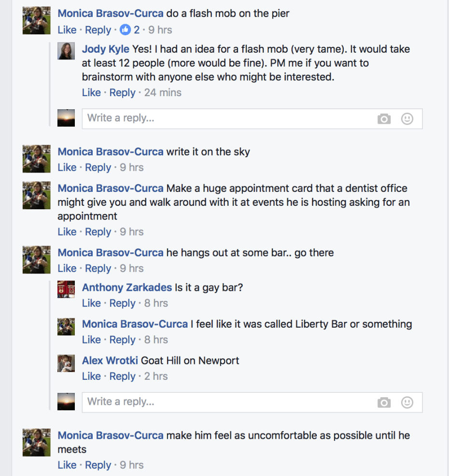Like Alex Wrotki's "Goat Hill on Newport" comment
This screenshot has width=449, height=476.
(91, 376)
